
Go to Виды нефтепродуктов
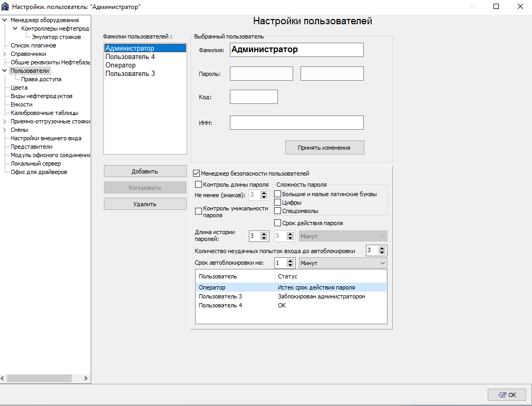(x=42, y=96)
